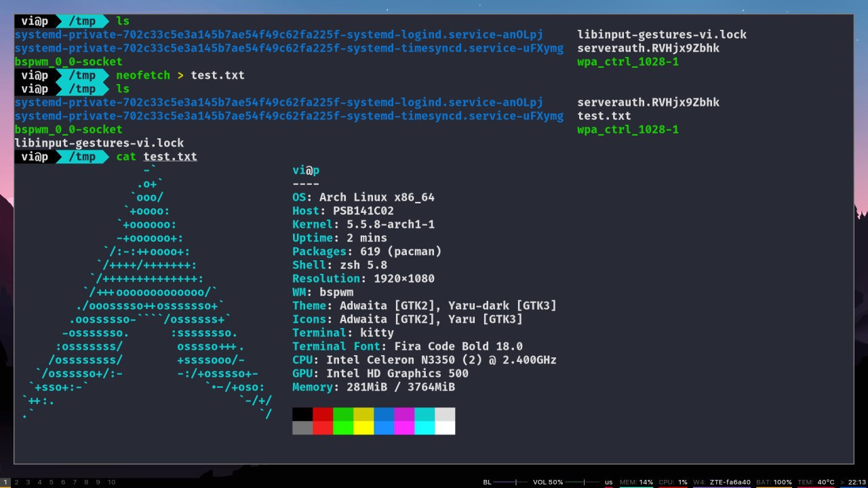Viewport: 868px width, 488px height.
Task: Pick the dark red color swatch
Action: [x=323, y=414]
